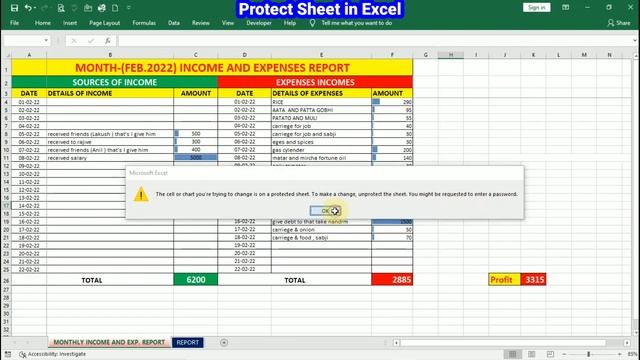Click the Ribbon Display Options icon
This screenshot has width=640, height=360.
pos(566,7)
